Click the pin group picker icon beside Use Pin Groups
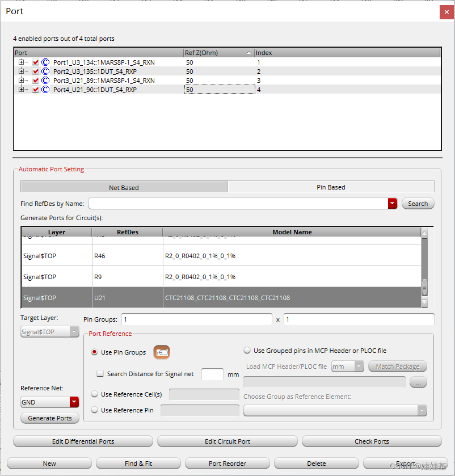This screenshot has height=476, width=455. tap(162, 352)
